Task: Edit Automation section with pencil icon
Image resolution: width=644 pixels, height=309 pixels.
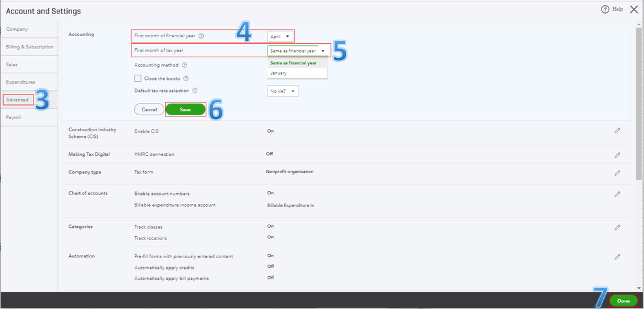Action: 617,257
